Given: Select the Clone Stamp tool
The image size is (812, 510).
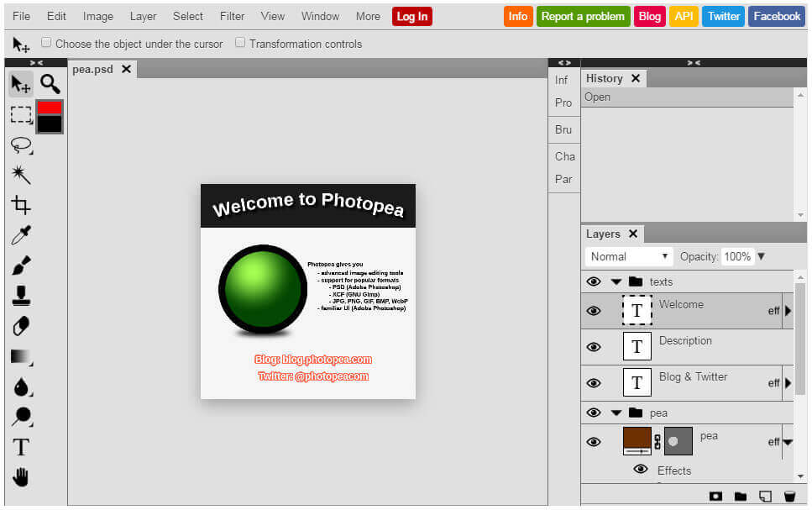Looking at the screenshot, I should pyautogui.click(x=21, y=296).
